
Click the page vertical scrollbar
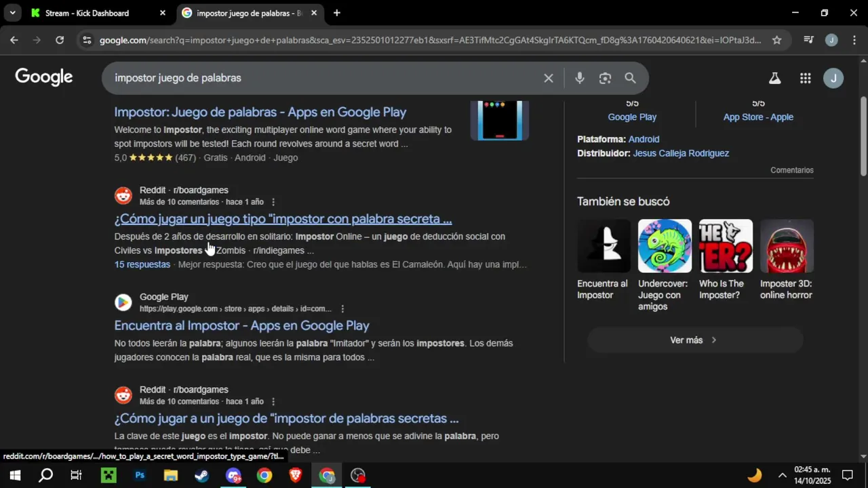tap(863, 136)
